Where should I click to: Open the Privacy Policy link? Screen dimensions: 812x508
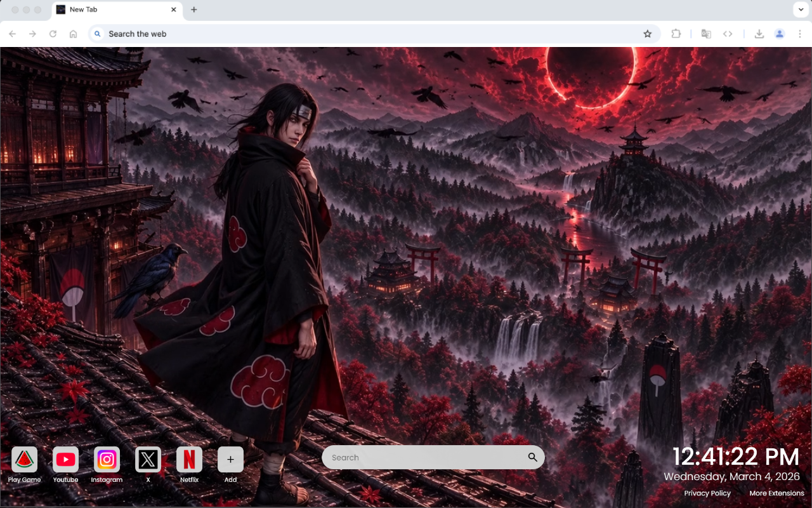tap(707, 493)
